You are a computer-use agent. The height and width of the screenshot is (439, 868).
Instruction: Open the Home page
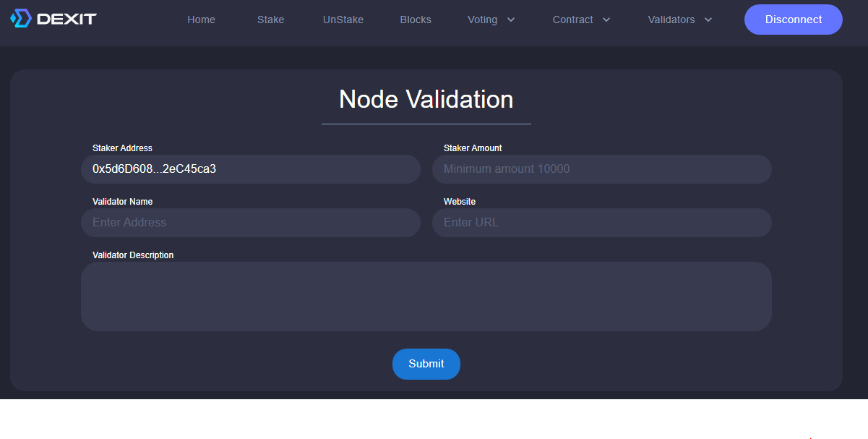(201, 20)
